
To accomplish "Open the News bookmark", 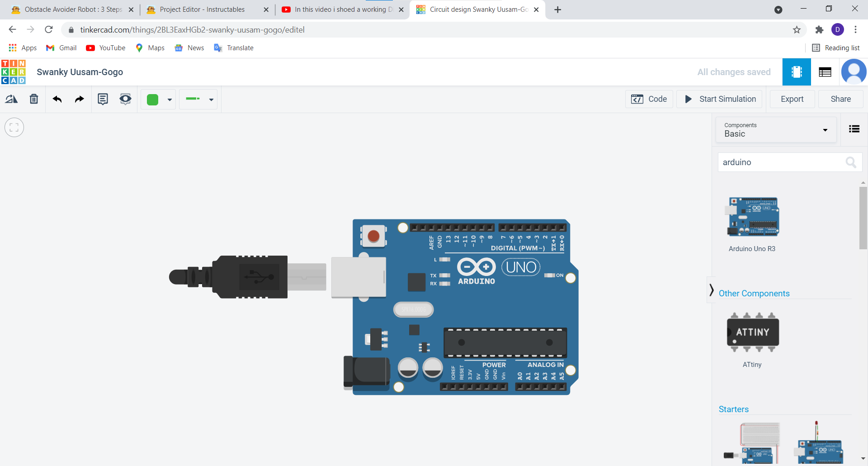I will 189,48.
